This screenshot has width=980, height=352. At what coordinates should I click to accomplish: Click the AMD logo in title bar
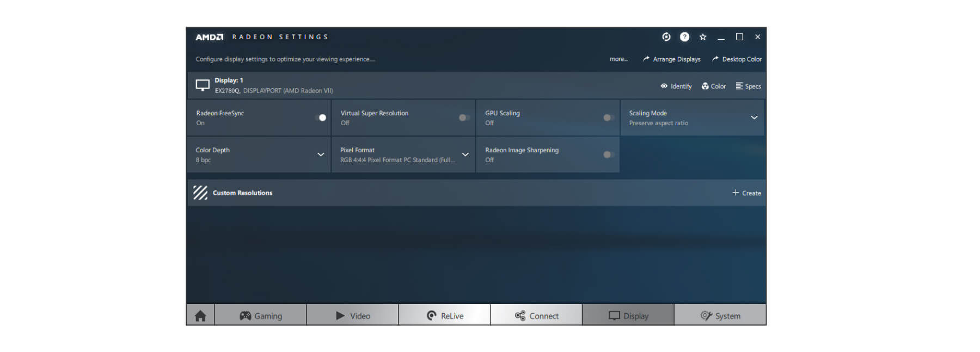[x=210, y=37]
